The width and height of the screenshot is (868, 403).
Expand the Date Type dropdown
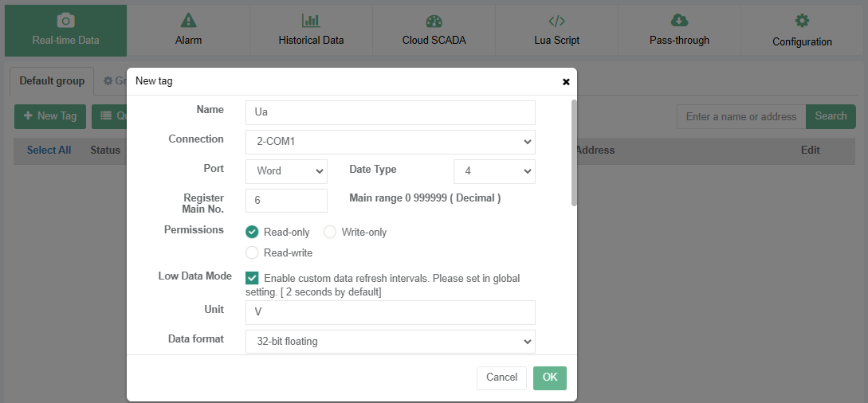(493, 171)
